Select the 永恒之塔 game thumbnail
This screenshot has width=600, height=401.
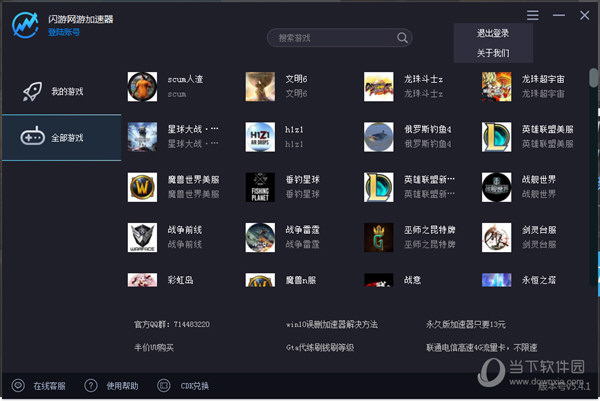[497, 280]
